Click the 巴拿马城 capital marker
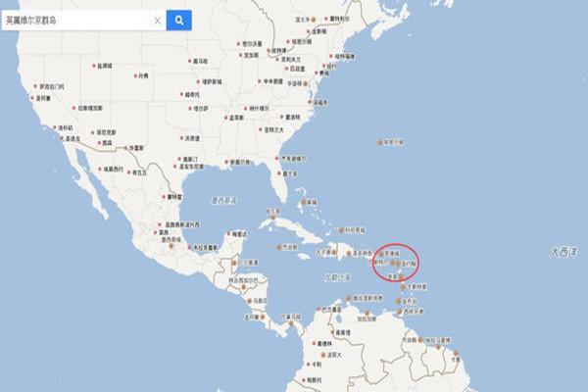 coord(291,323)
